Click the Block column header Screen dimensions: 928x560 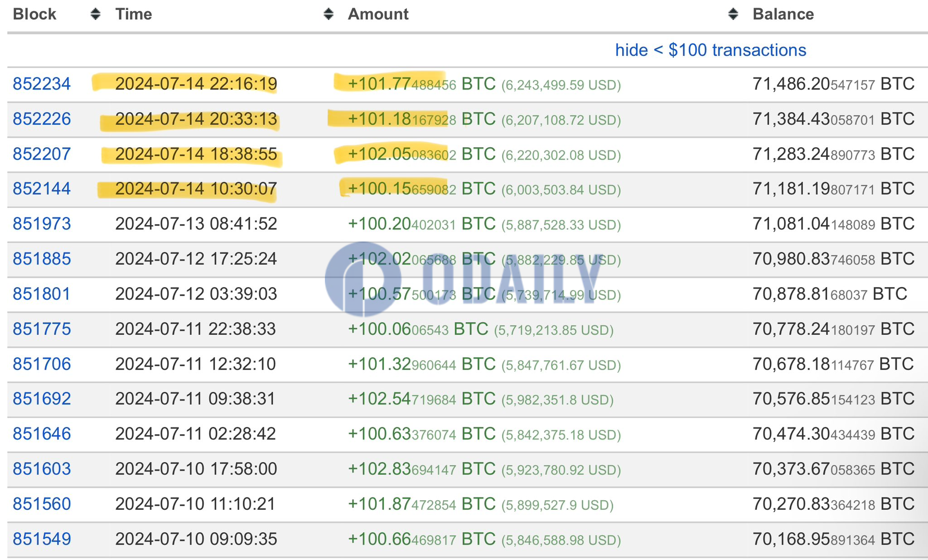pos(34,14)
